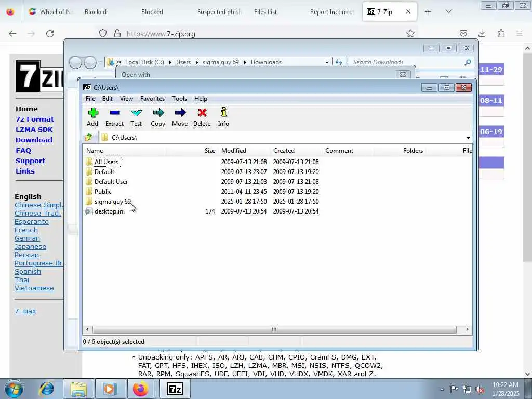This screenshot has height=399, width=532.
Task: Open the File menu in 7-Zip
Action: click(90, 99)
